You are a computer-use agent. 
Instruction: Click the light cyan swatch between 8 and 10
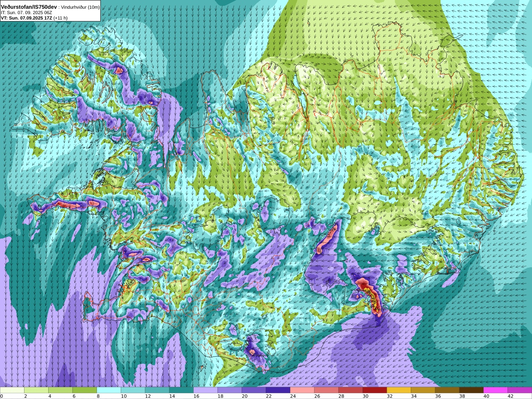(x=109, y=390)
